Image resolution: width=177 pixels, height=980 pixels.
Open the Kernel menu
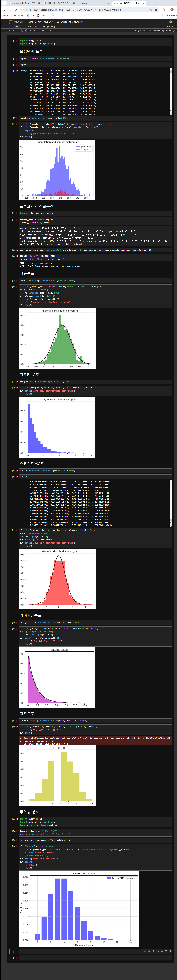pyautogui.click(x=36, y=27)
